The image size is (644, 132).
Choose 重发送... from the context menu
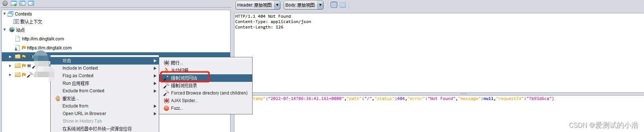pyautogui.click(x=105, y=98)
